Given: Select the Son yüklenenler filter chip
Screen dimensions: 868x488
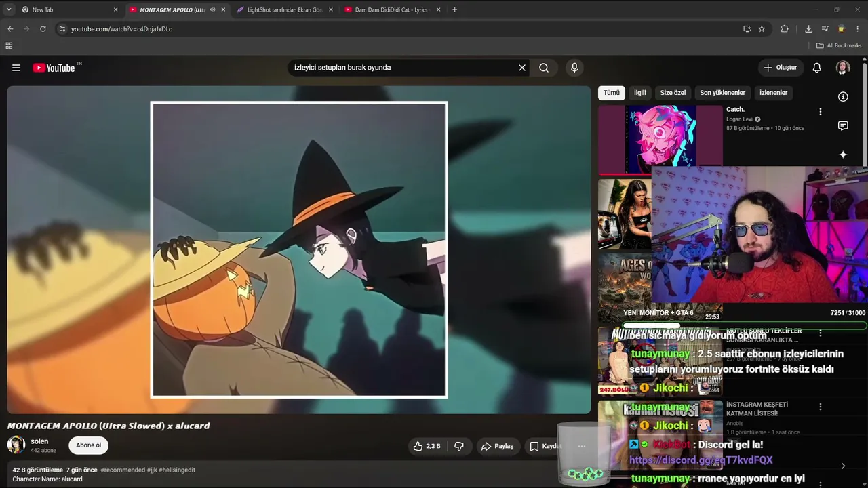Looking at the screenshot, I should pyautogui.click(x=723, y=93).
